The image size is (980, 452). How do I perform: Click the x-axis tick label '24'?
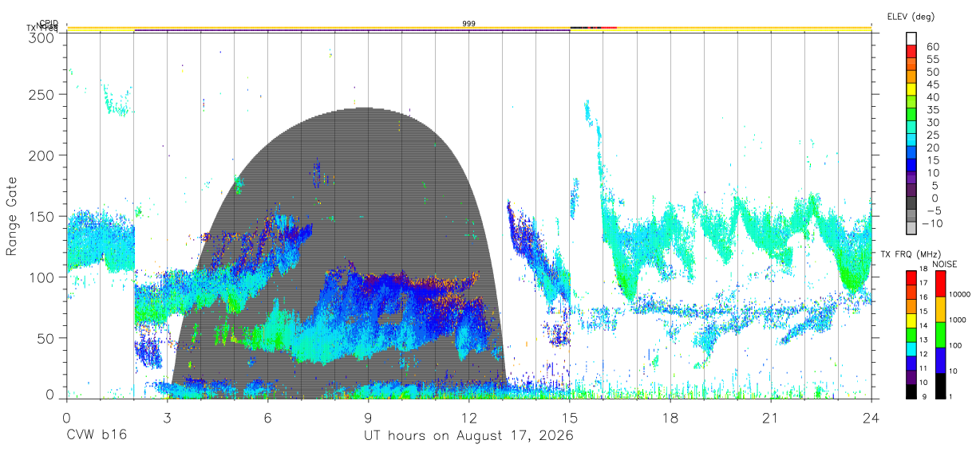coord(871,418)
